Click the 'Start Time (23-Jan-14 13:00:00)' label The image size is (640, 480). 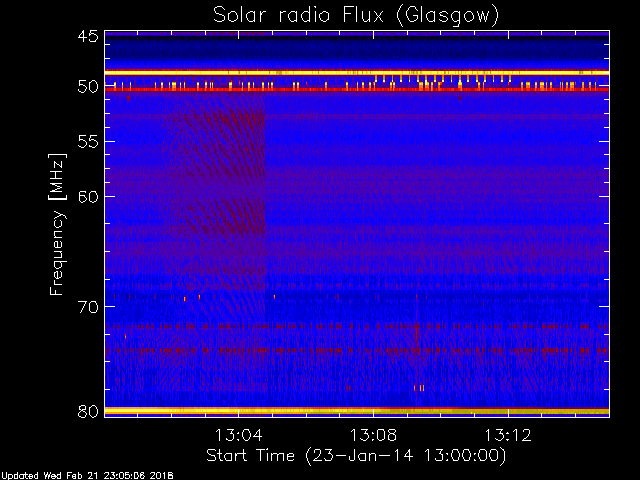356,456
